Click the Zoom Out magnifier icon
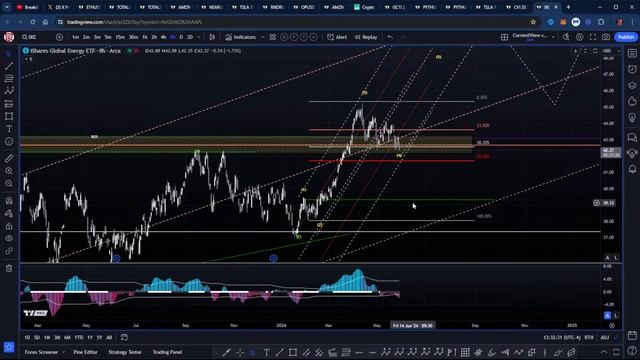 [x=9, y=184]
